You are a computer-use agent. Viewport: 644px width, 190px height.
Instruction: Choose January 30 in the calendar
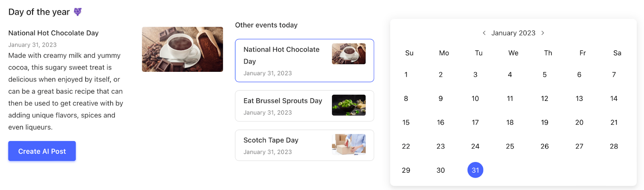(440, 170)
